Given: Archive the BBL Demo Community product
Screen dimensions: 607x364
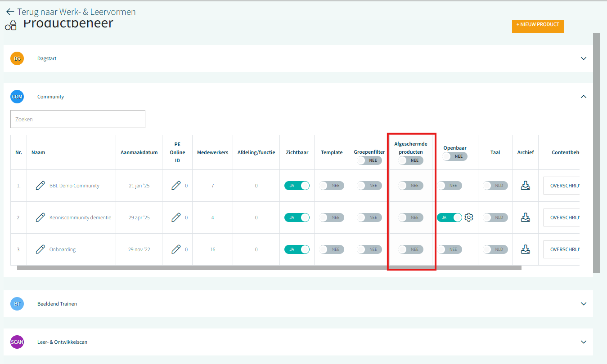Looking at the screenshot, I should [x=525, y=186].
